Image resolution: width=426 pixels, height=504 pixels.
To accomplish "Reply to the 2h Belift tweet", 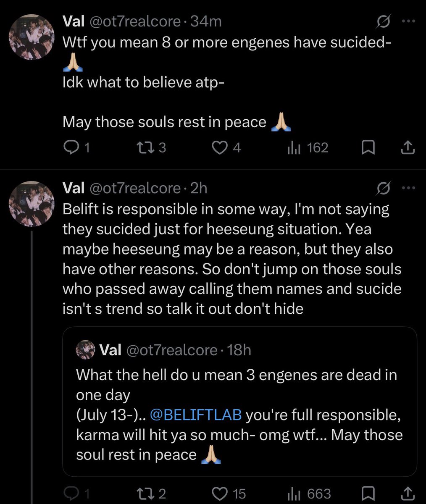I will coord(76,493).
